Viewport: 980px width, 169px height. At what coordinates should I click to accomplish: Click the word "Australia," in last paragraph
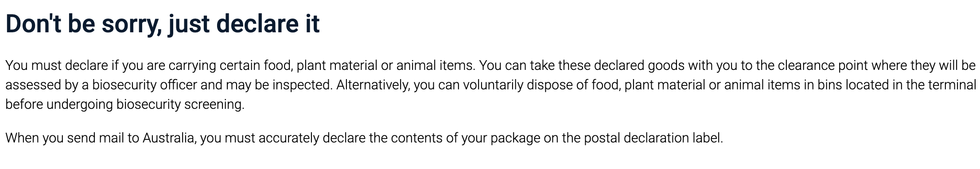pos(169,138)
